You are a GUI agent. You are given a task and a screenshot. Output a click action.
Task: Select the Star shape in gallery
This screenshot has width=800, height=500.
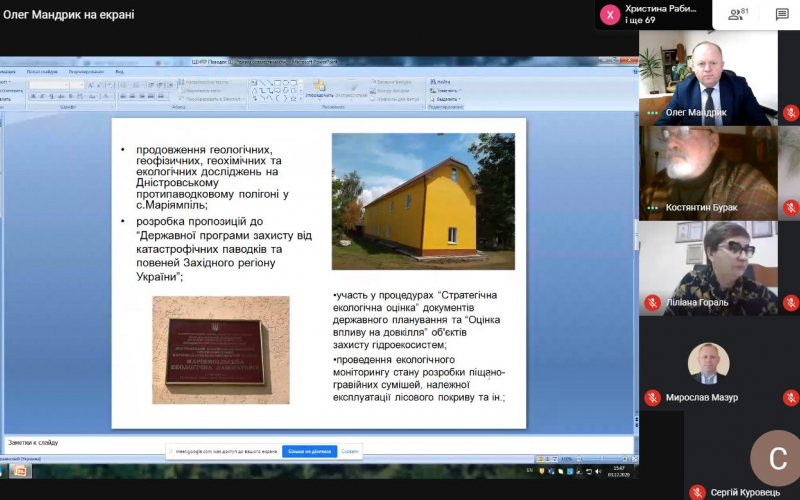pyautogui.click(x=293, y=98)
